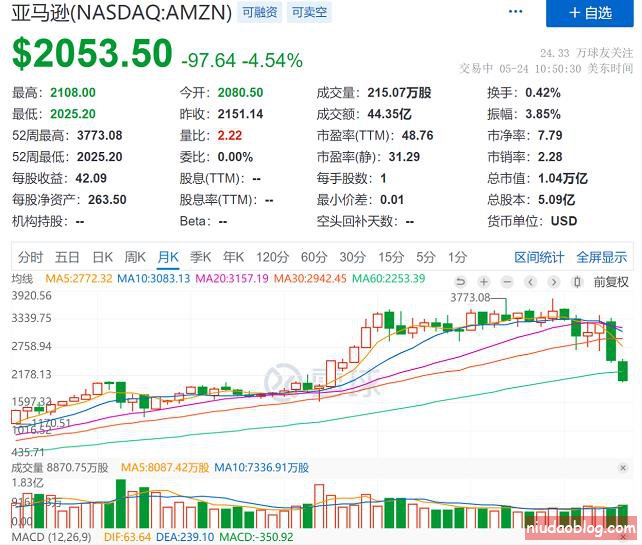Select the 可融资 tag
The image size is (642, 545).
260,12
